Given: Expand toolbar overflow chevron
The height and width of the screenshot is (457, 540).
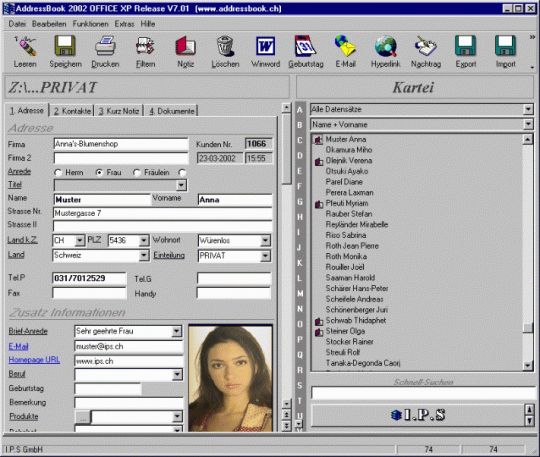Looking at the screenshot, I should coord(532,37).
